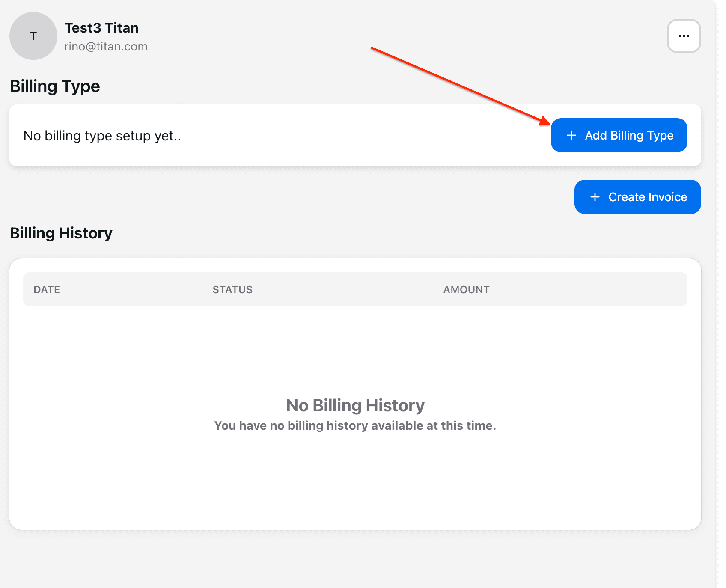Click table header row right of AMOUNT
Image resolution: width=726 pixels, height=588 pixels.
coord(599,290)
